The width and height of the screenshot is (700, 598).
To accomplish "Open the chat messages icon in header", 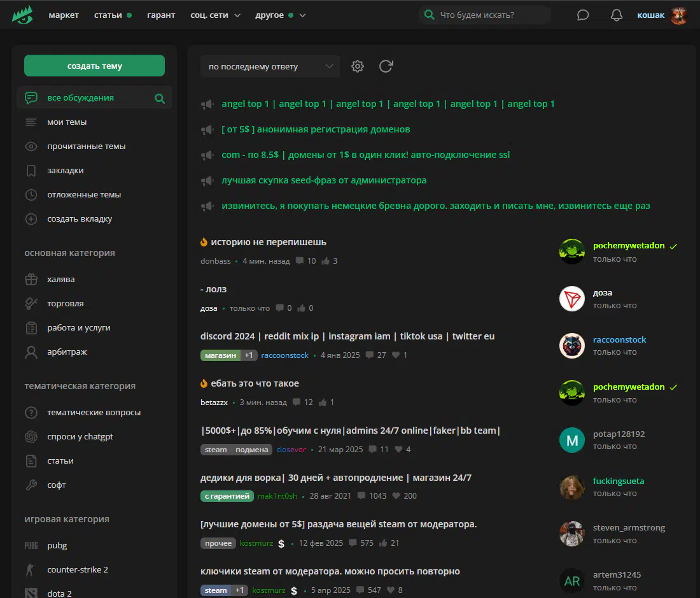I will click(583, 15).
